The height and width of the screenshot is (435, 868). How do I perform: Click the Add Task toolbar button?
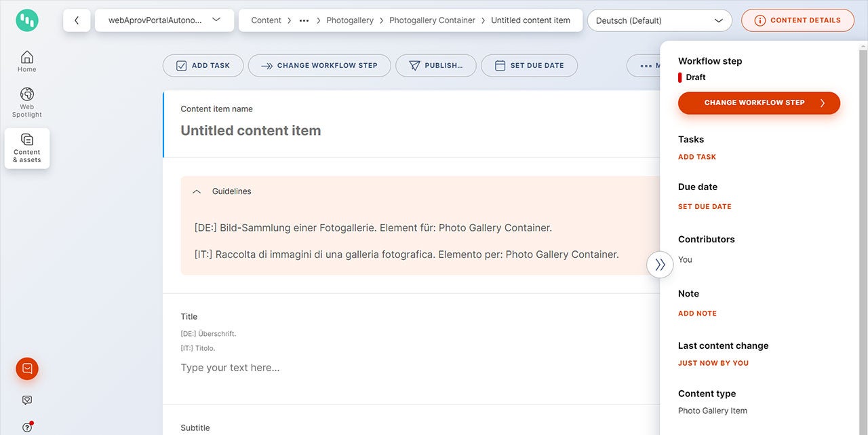point(203,66)
